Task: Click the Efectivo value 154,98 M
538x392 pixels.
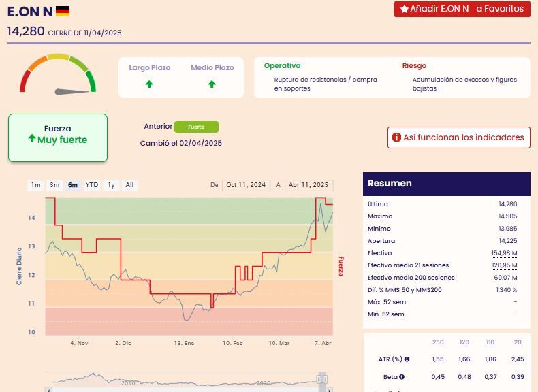Action: tap(504, 253)
